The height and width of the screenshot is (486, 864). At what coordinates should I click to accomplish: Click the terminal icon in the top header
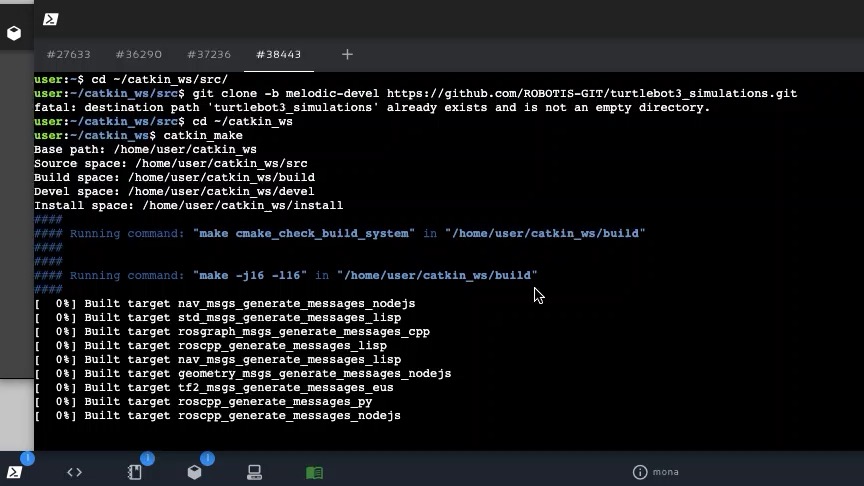coord(51,19)
